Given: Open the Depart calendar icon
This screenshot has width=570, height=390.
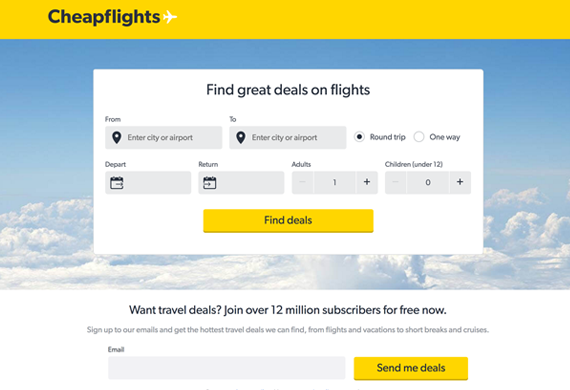Looking at the screenshot, I should tap(117, 183).
